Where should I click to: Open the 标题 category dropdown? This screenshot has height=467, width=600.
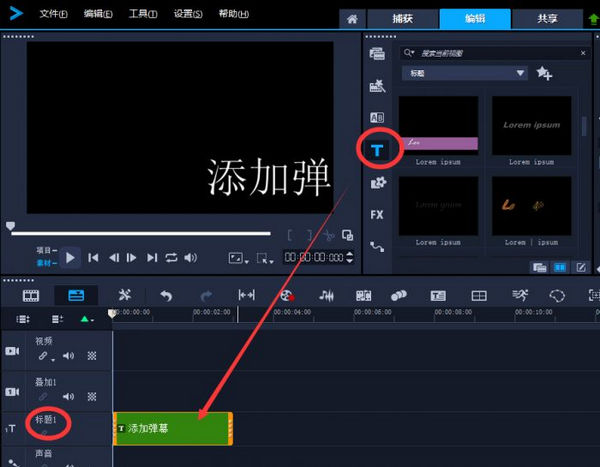pos(465,73)
